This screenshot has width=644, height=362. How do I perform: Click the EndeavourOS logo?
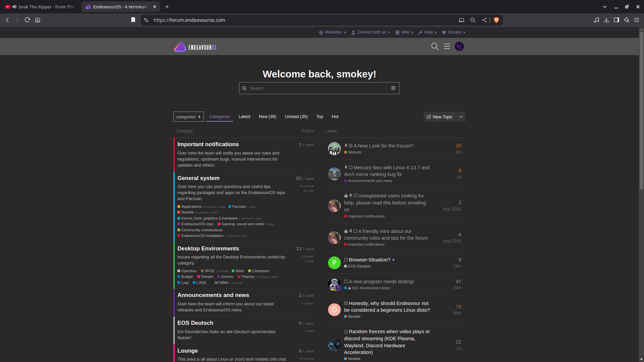point(195,47)
